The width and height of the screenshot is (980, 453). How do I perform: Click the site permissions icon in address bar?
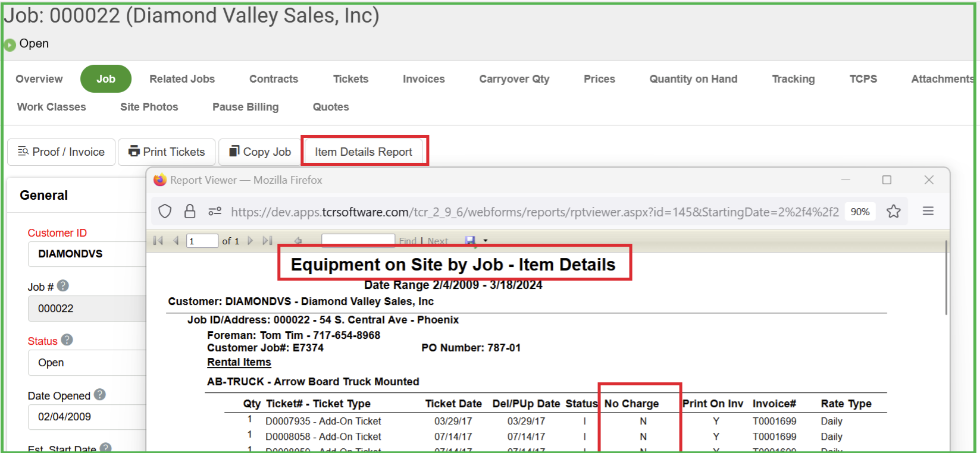[x=215, y=212]
